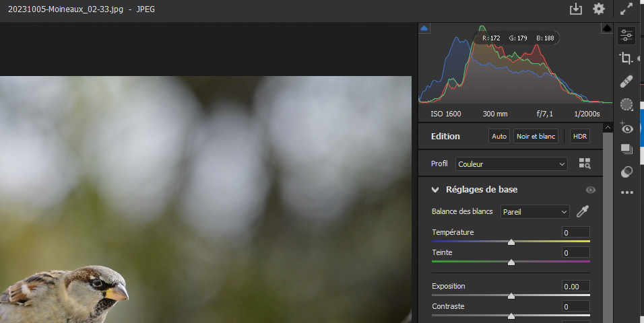The height and width of the screenshot is (323, 644).
Task: Click the Teinte slider handle
Action: tap(511, 262)
